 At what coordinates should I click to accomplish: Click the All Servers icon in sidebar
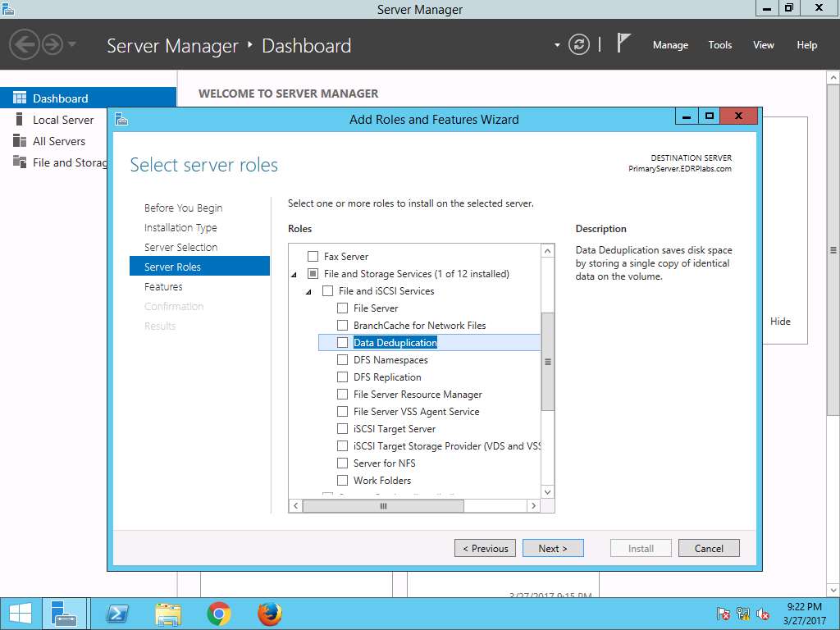tap(20, 140)
